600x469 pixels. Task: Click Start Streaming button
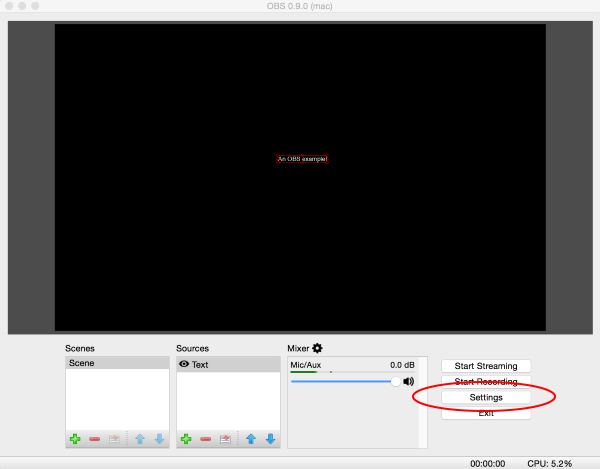point(486,366)
